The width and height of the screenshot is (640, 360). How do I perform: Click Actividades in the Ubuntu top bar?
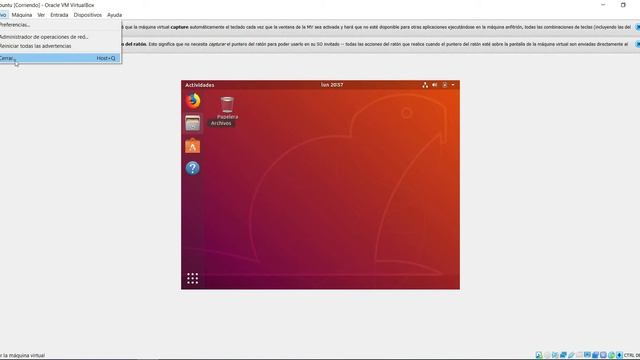tap(200, 85)
